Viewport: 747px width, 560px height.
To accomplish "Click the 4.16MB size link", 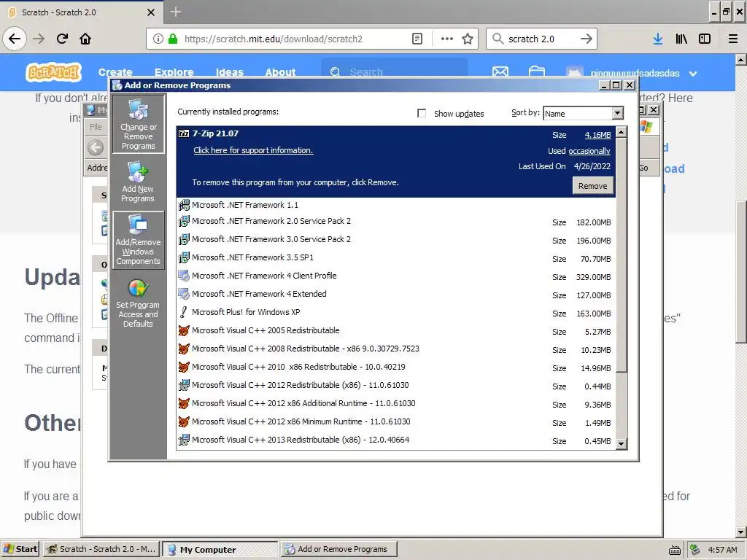I will point(597,135).
